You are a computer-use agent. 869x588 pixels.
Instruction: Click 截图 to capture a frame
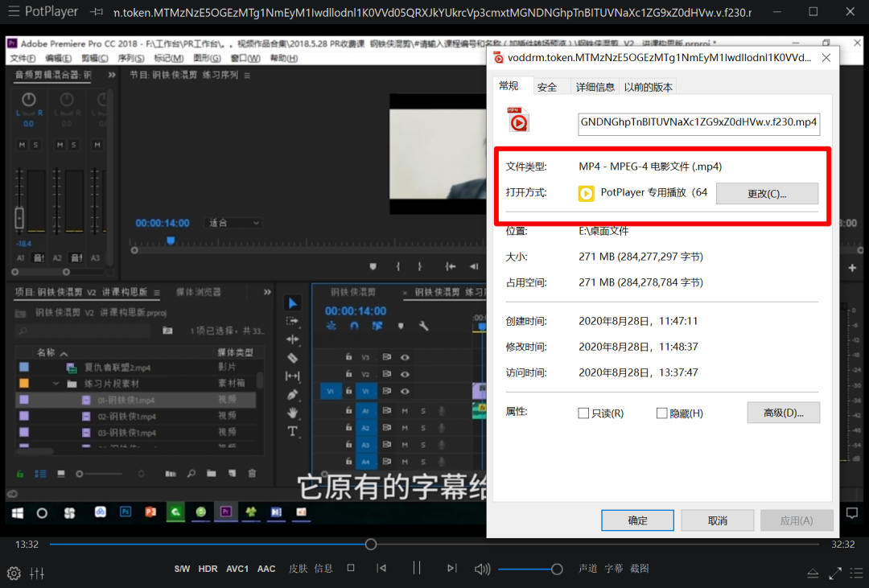639,569
